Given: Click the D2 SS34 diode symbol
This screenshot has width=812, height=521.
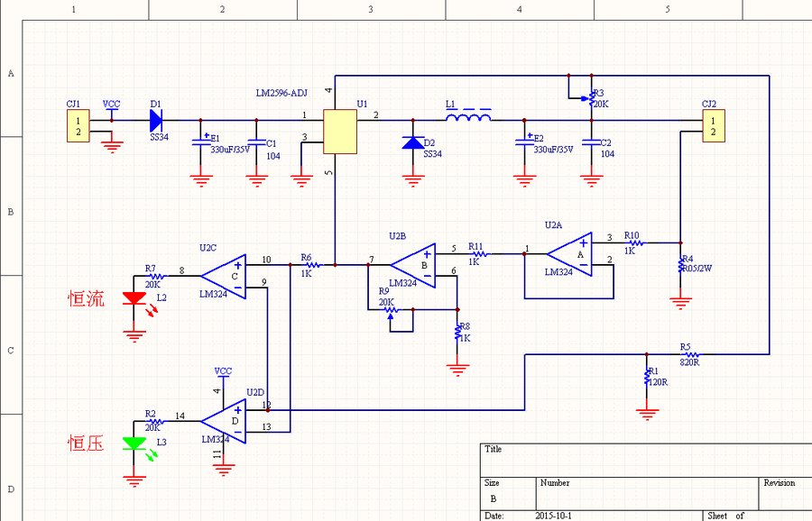Looking at the screenshot, I should pyautogui.click(x=413, y=142).
